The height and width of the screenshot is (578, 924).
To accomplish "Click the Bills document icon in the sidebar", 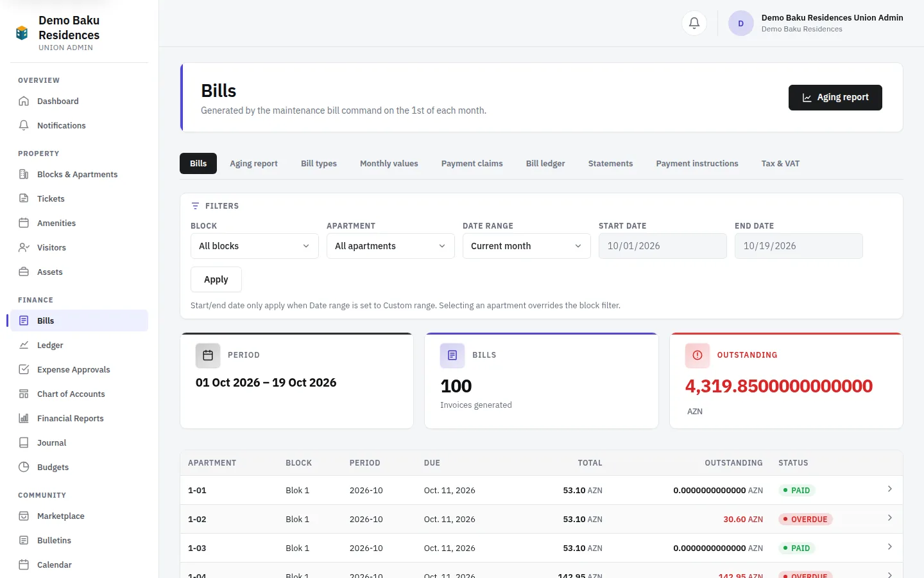I will pos(24,320).
